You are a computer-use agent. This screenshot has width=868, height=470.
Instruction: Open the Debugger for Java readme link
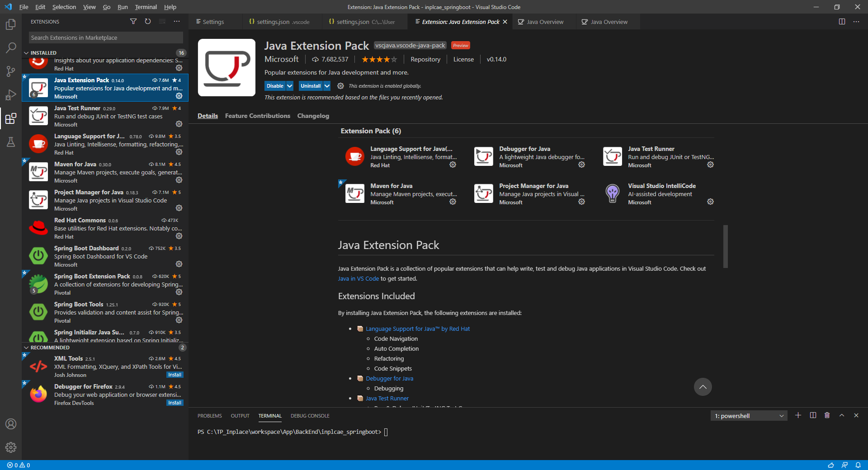click(389, 378)
